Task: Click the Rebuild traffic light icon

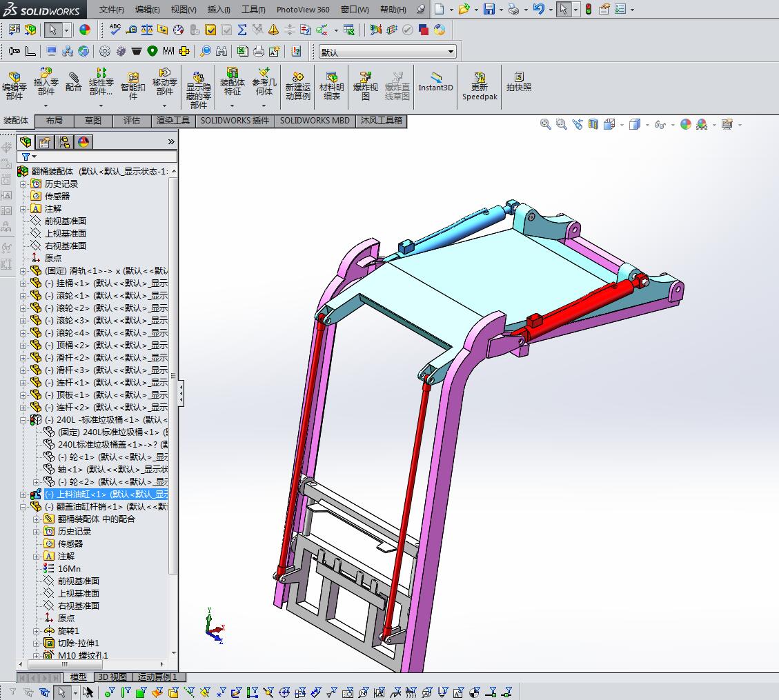Action: click(x=588, y=9)
